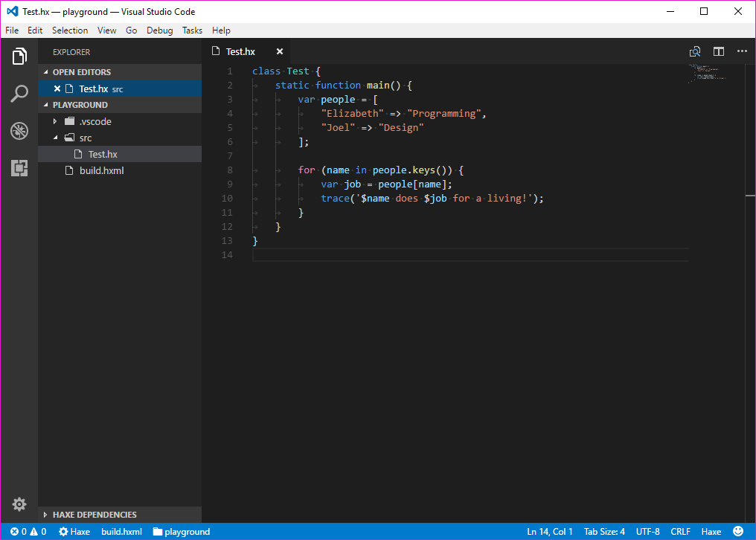The image size is (756, 540).
Task: Change the CRLF line ending
Action: tap(680, 532)
